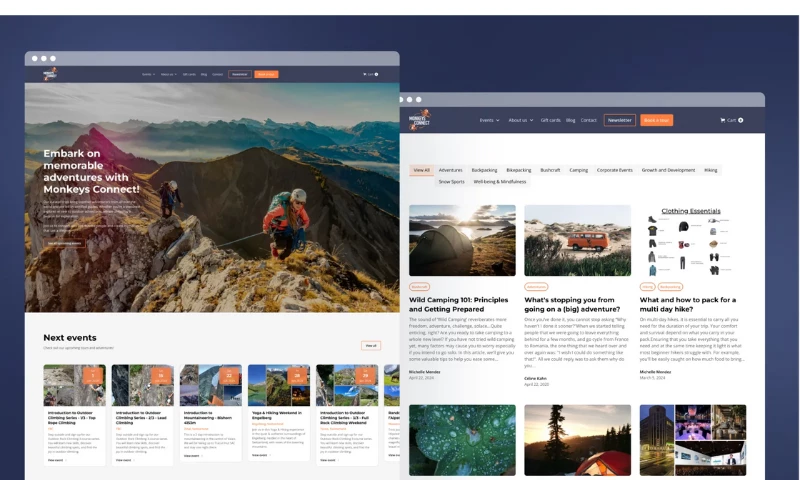Screen dimensions: 800x480
Task: Select the Backpacking category tab
Action: point(484,170)
